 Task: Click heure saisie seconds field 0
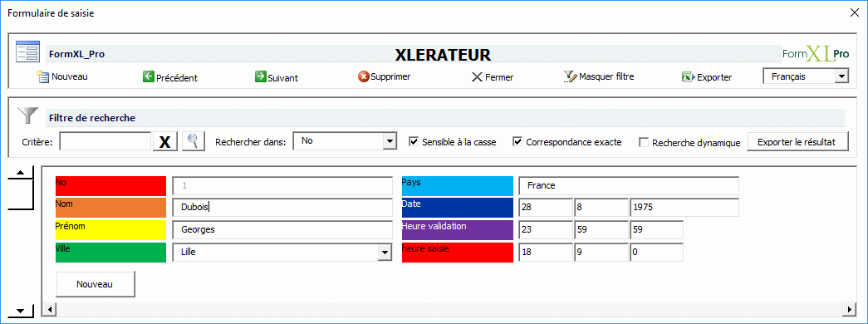(656, 252)
